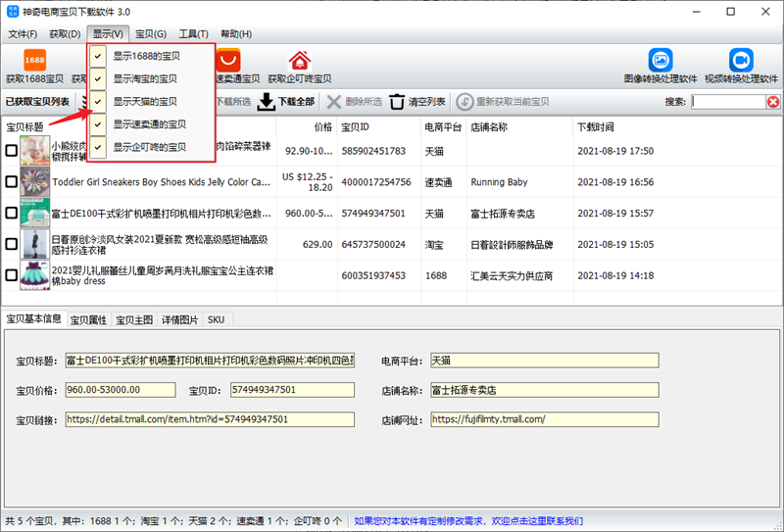Open the 宝贝(G) menu

[x=151, y=34]
